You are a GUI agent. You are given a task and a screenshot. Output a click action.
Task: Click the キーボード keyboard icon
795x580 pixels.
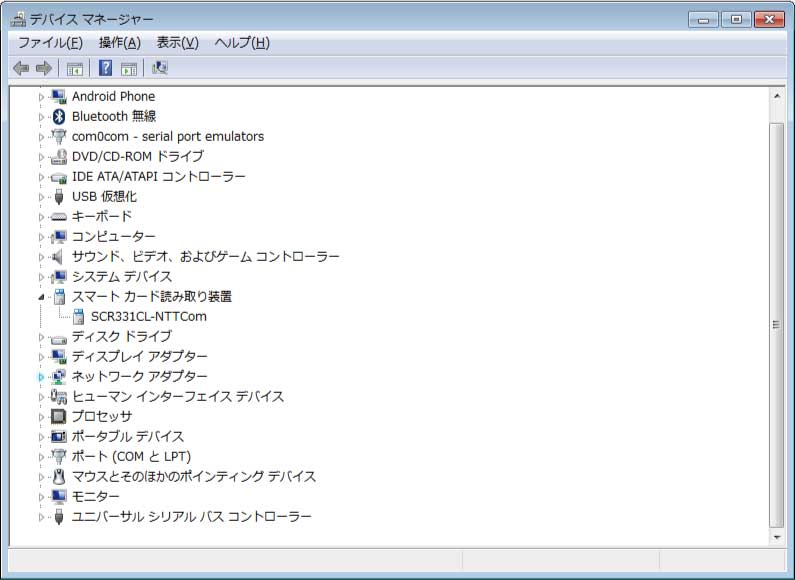click(59, 216)
